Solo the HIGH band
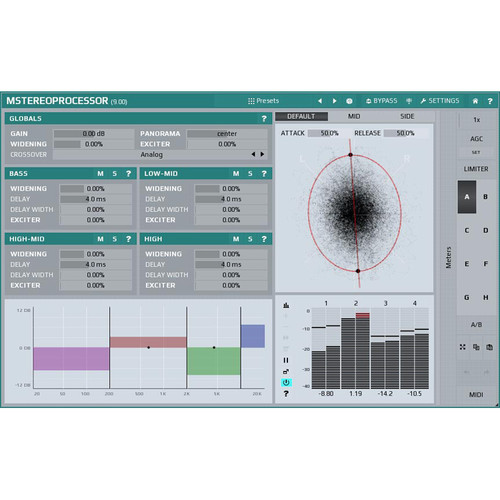The width and height of the screenshot is (500, 500). [250, 239]
